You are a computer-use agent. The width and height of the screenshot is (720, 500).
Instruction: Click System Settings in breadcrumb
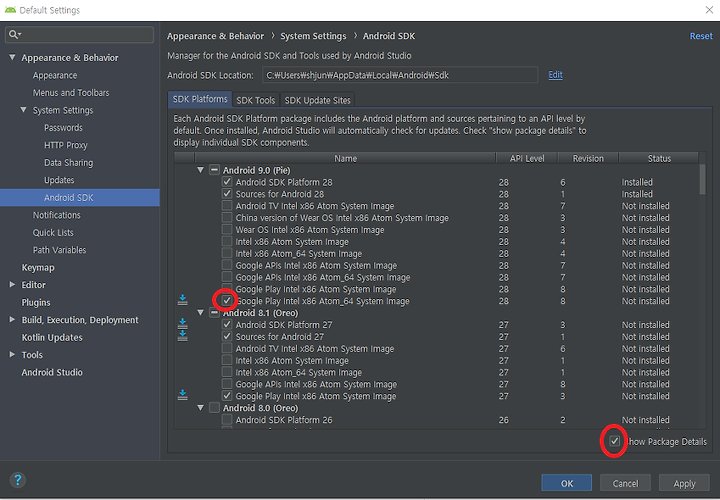pos(313,36)
